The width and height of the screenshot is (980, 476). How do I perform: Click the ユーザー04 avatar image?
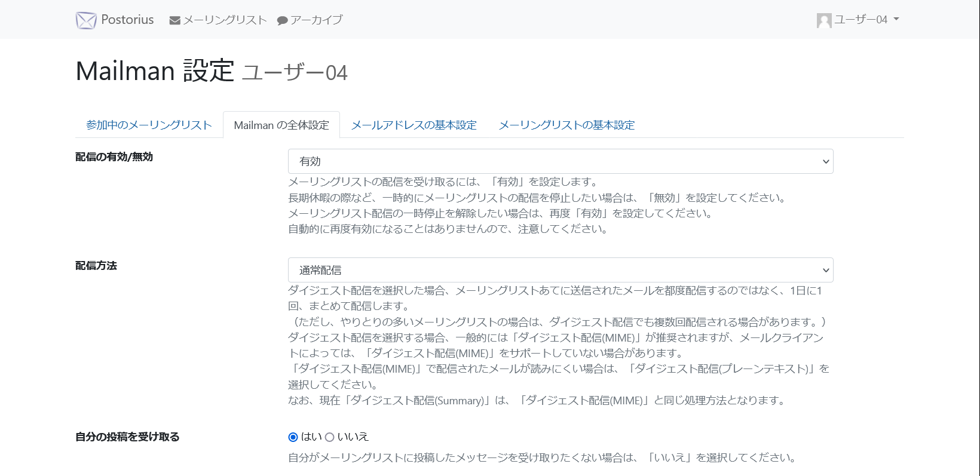coord(824,20)
